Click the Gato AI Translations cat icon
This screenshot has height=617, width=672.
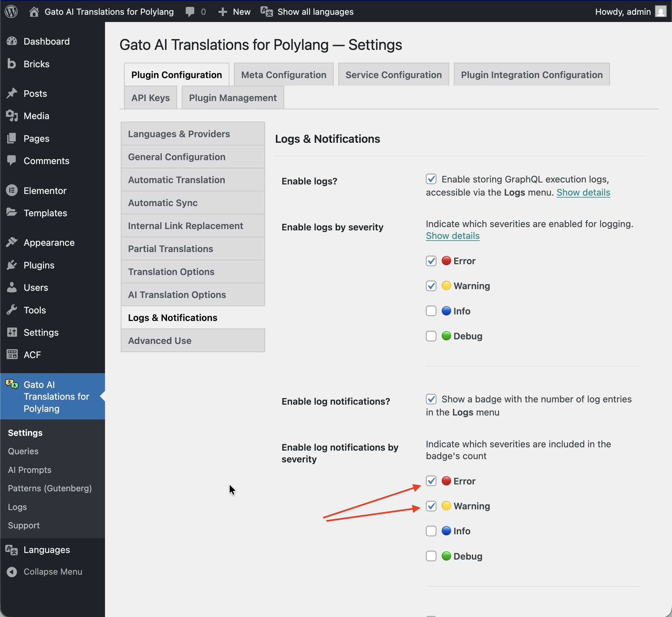[x=11, y=384]
